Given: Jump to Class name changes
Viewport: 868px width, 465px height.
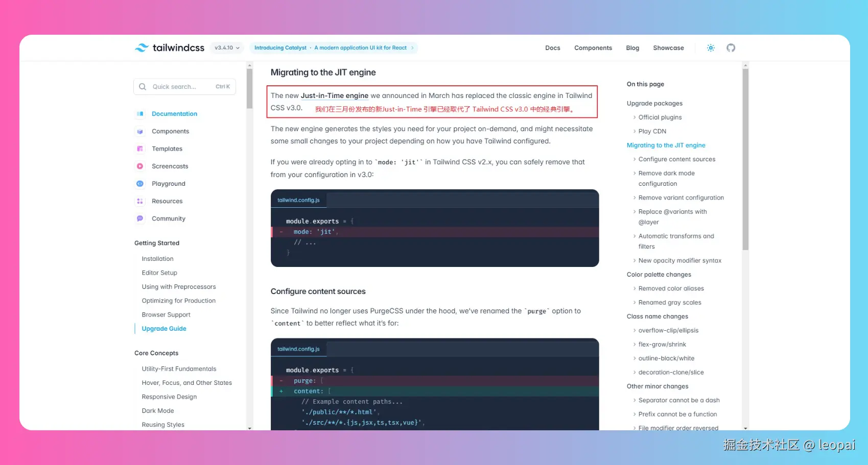Looking at the screenshot, I should pos(657,316).
